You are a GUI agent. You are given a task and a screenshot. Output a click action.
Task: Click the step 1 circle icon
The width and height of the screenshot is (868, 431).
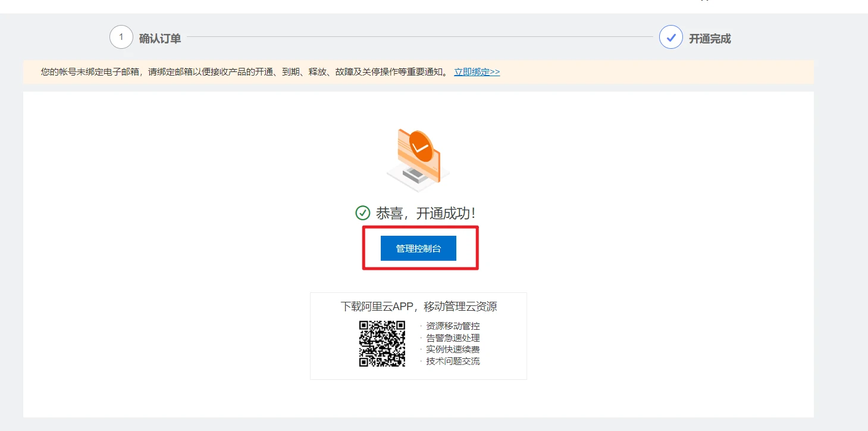pos(121,37)
